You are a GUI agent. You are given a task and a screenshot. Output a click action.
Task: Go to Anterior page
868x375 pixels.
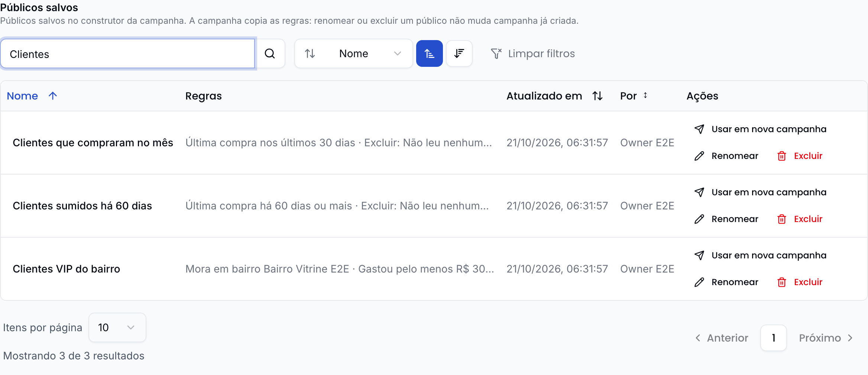pyautogui.click(x=721, y=338)
